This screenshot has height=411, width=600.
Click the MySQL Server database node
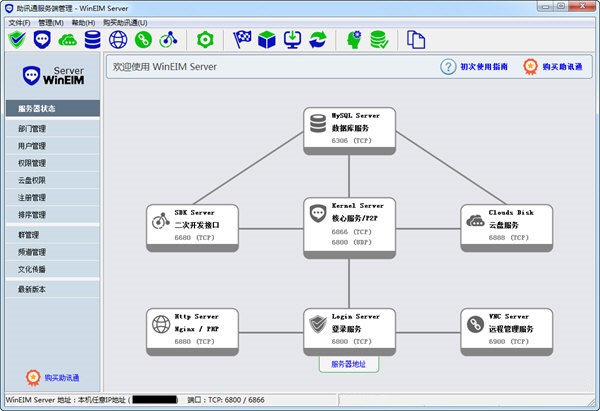(x=349, y=129)
